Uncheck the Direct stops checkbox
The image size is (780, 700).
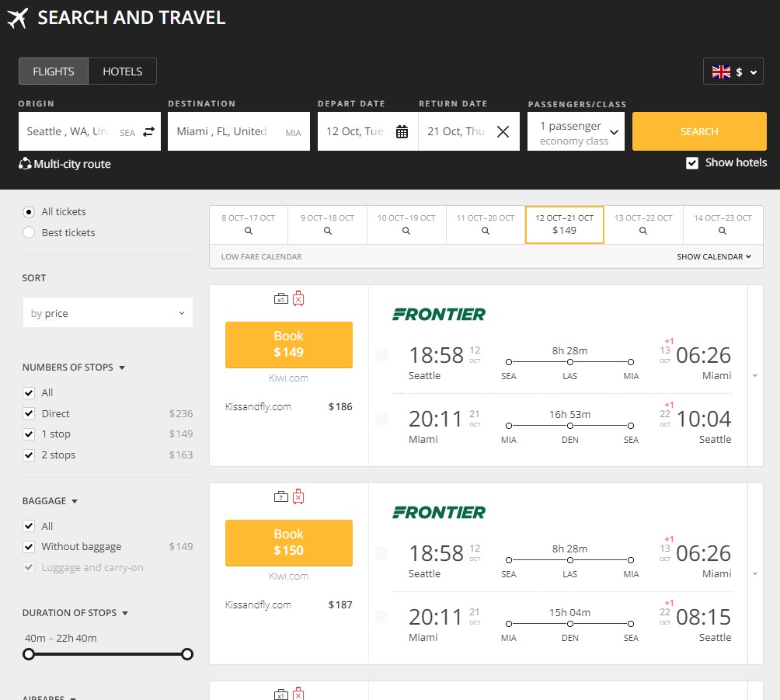coord(29,413)
